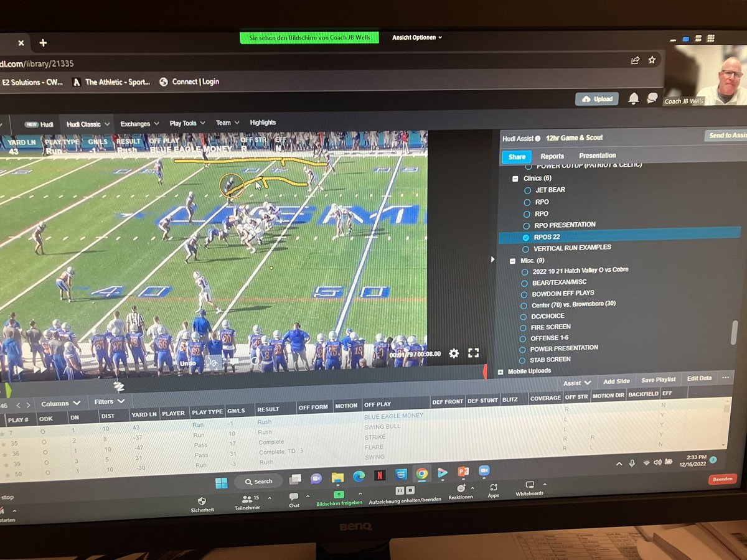Open Zoom Apps panel
The height and width of the screenshot is (560, 747).
coord(493,491)
